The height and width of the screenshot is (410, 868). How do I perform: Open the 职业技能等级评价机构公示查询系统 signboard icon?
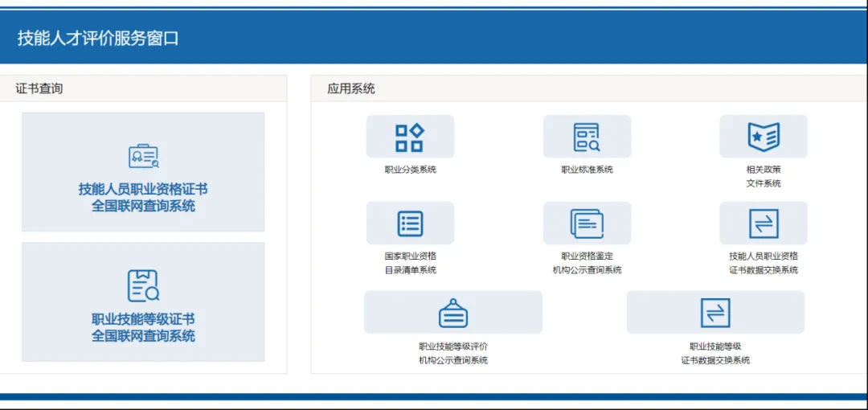453,313
